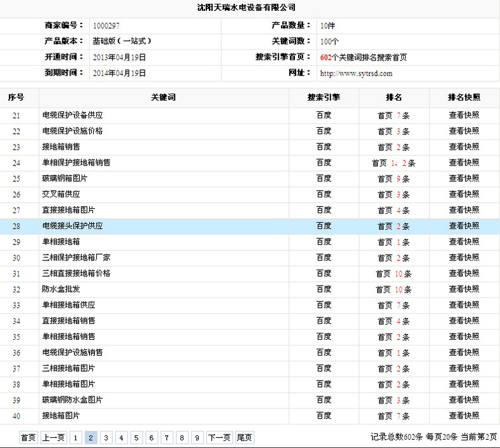Click the 上一页 previous page button
The height and width of the screenshot is (448, 500).
(x=54, y=437)
